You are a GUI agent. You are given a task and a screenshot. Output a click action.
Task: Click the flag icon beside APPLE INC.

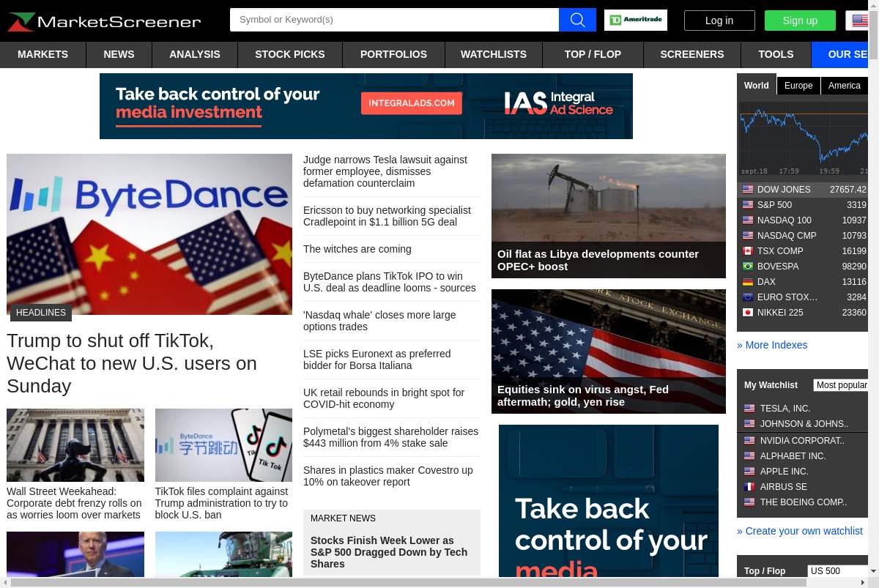coord(749,472)
